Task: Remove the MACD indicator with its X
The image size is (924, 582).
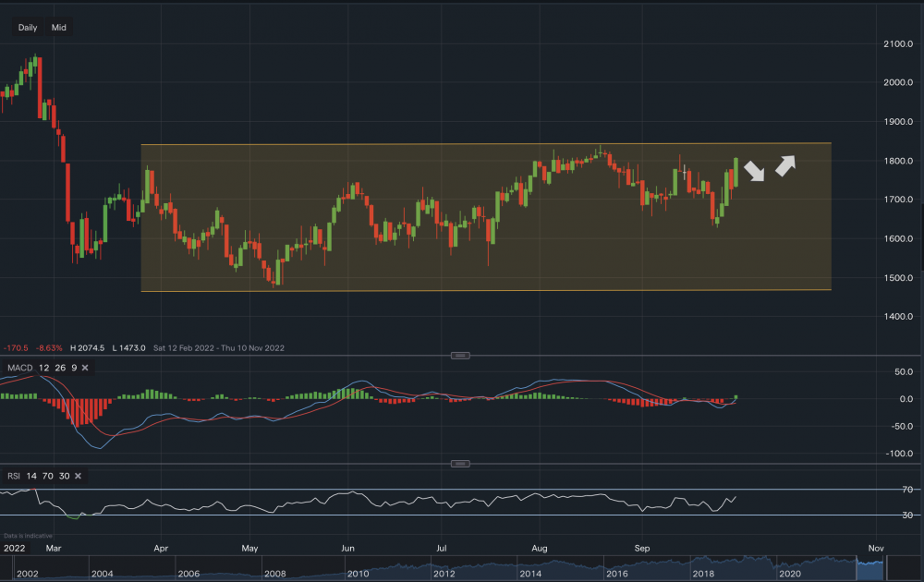Action: (85, 369)
